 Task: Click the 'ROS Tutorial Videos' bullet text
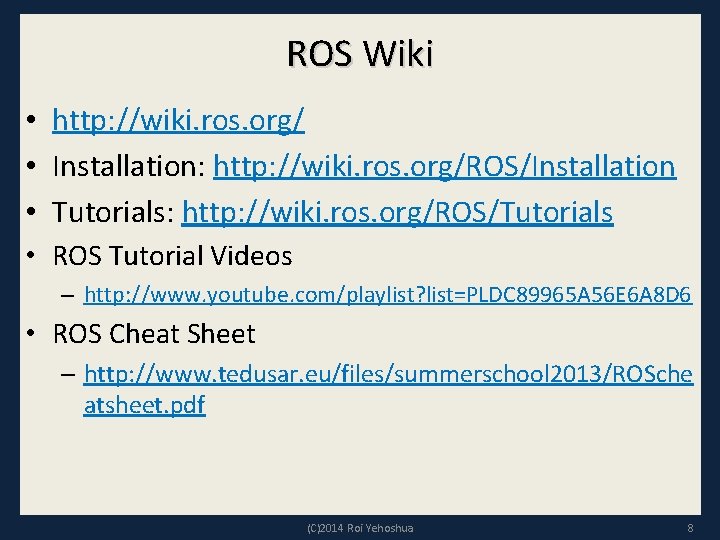[x=172, y=255]
